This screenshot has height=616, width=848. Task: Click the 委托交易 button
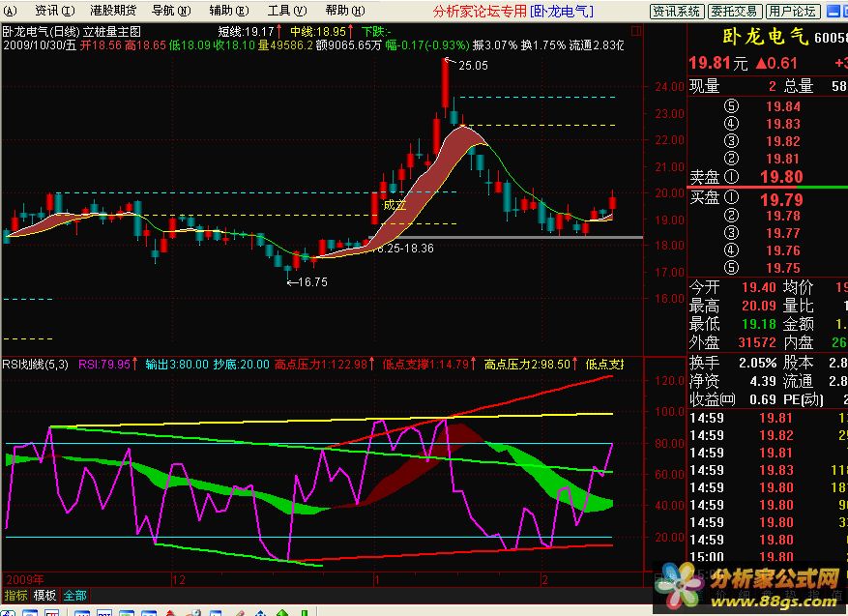pyautogui.click(x=735, y=11)
